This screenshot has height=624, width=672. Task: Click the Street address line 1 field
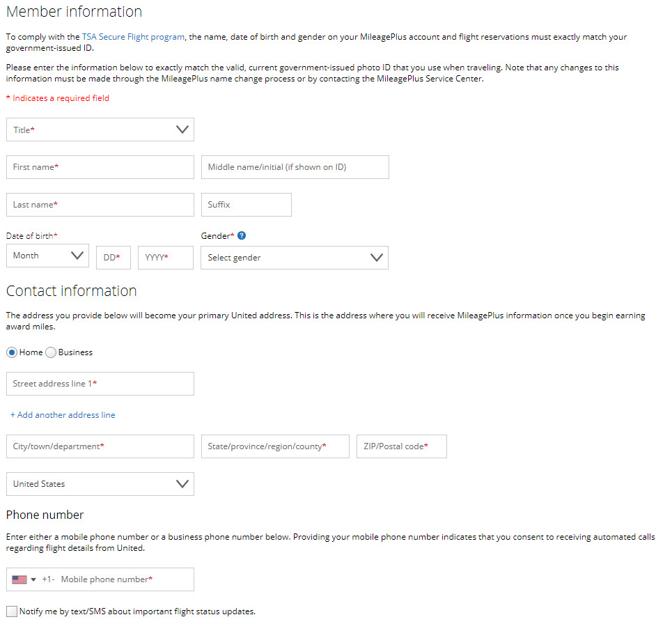point(100,384)
